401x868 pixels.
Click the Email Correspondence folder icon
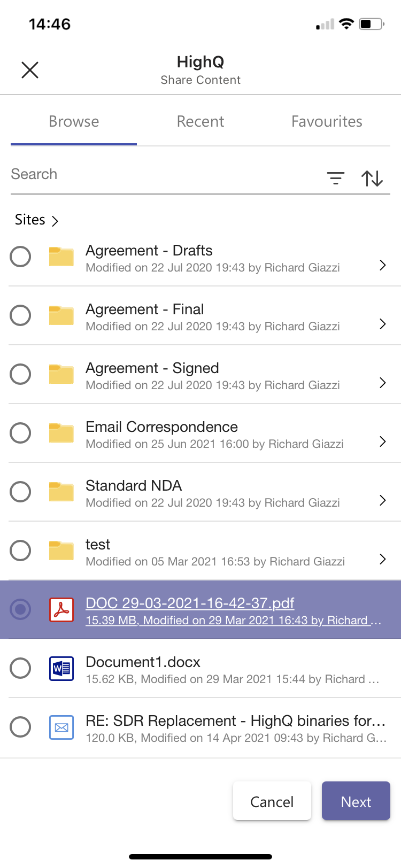click(61, 433)
